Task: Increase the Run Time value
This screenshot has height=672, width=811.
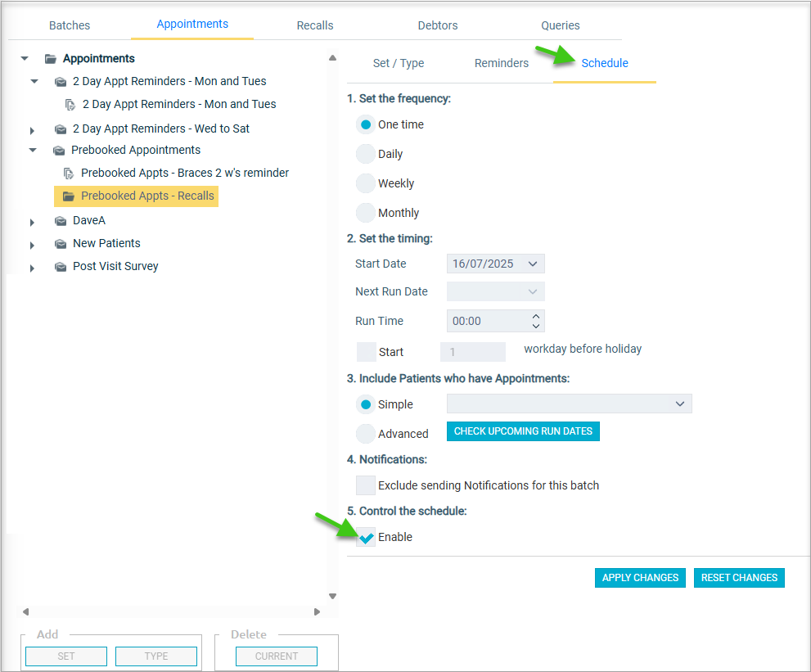Action: [536, 316]
